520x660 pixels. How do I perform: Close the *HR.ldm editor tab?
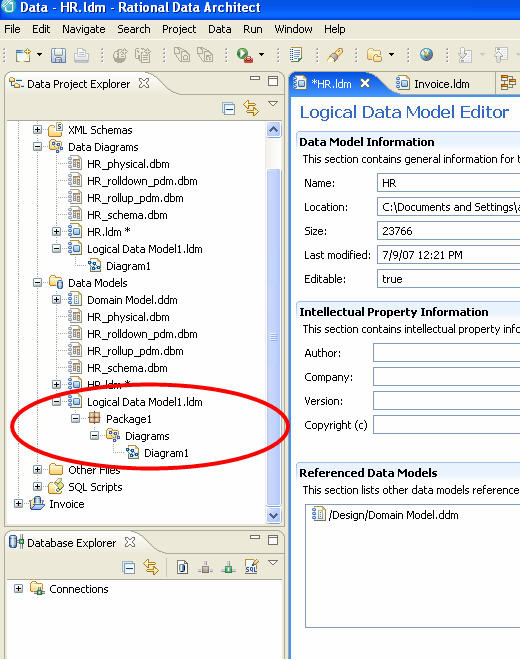coord(365,83)
